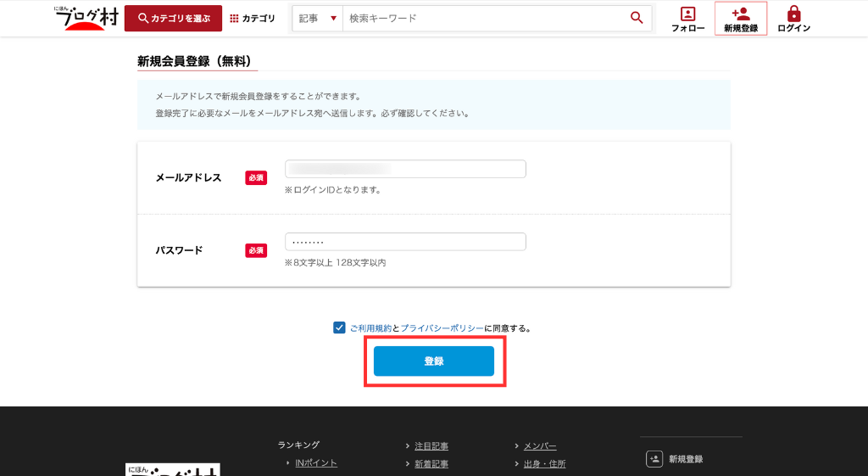This screenshot has width=868, height=476.
Task: Select the 新規会員登録（無料） heading text
Action: point(194,61)
